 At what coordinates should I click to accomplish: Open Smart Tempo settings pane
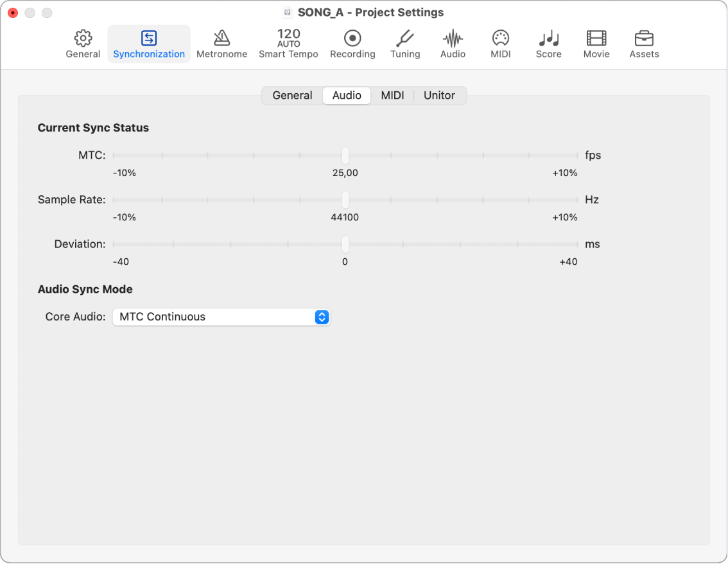[x=288, y=44]
